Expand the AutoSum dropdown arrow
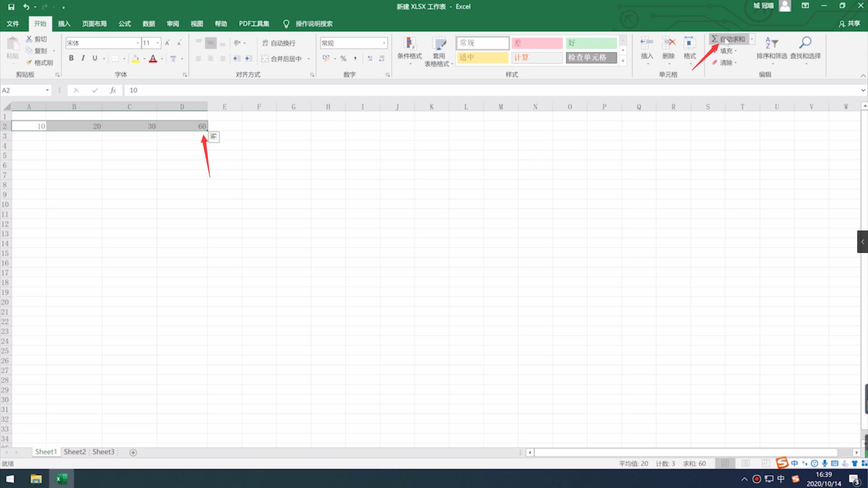 coord(752,39)
